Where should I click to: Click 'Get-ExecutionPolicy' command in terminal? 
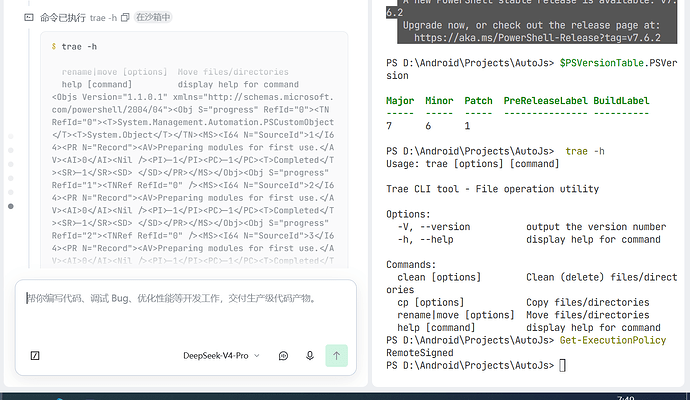(613, 340)
